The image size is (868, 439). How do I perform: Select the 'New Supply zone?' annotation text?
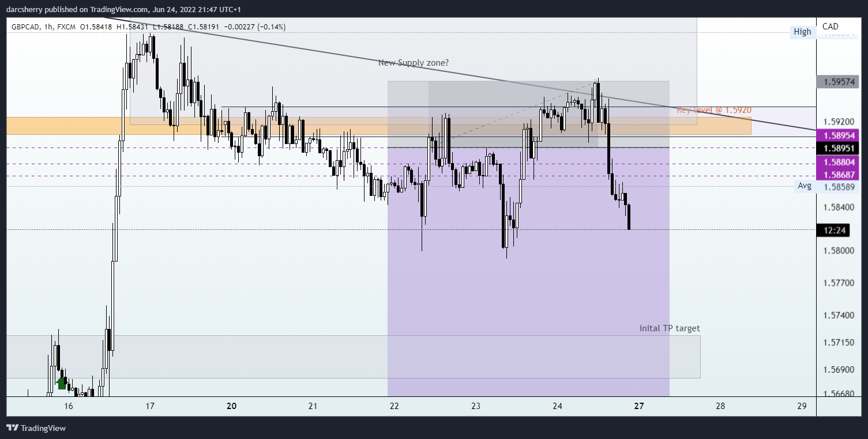coord(414,63)
